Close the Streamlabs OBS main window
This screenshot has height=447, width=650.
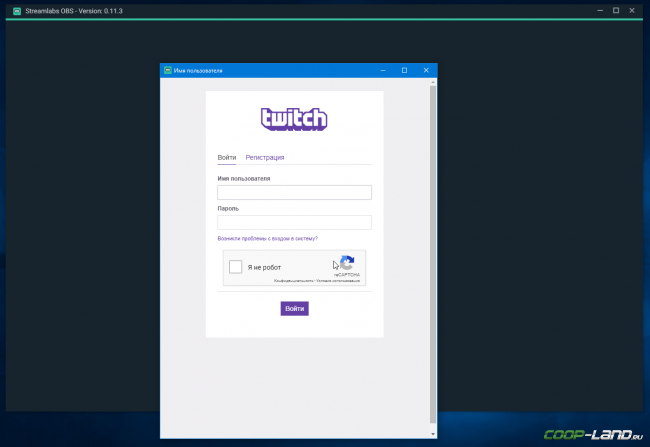(632, 11)
